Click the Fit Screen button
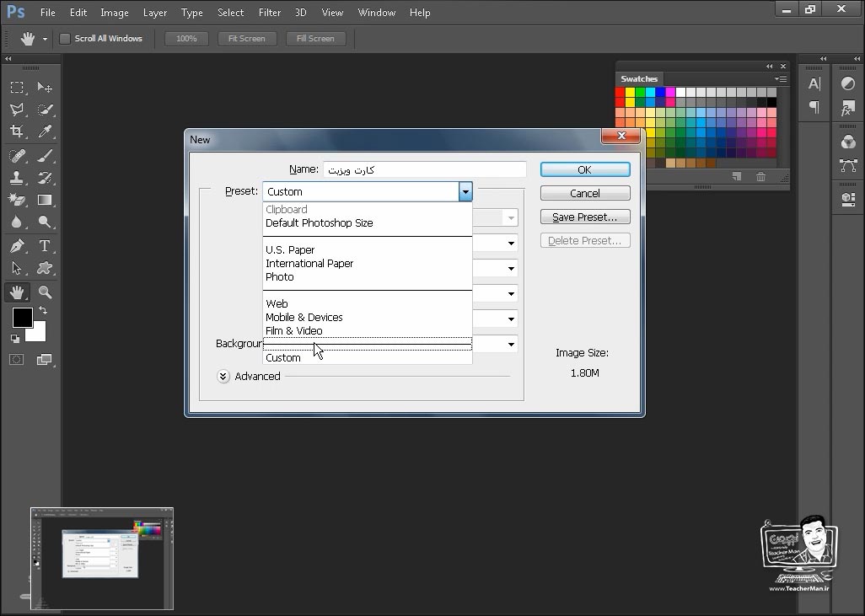The height and width of the screenshot is (616, 865). pyautogui.click(x=246, y=39)
